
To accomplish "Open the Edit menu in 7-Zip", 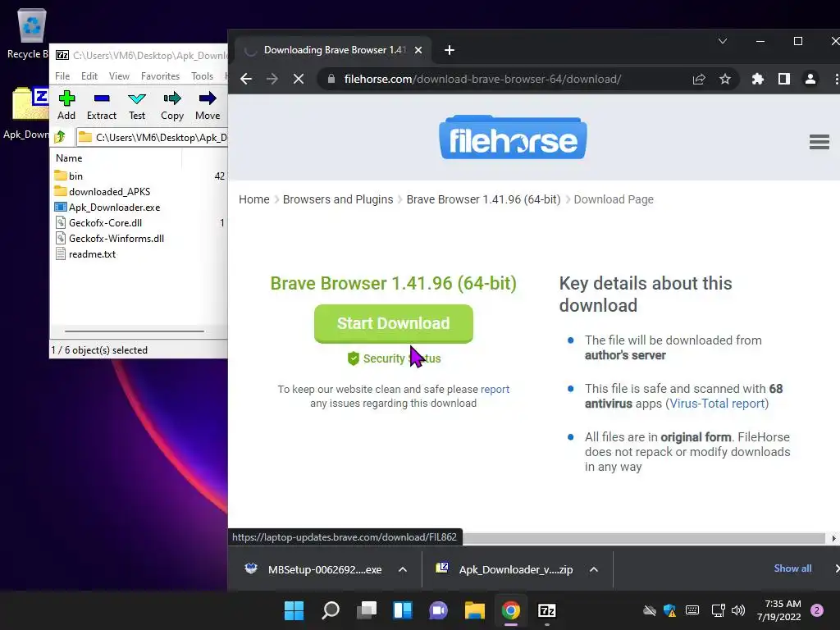I will tap(89, 76).
